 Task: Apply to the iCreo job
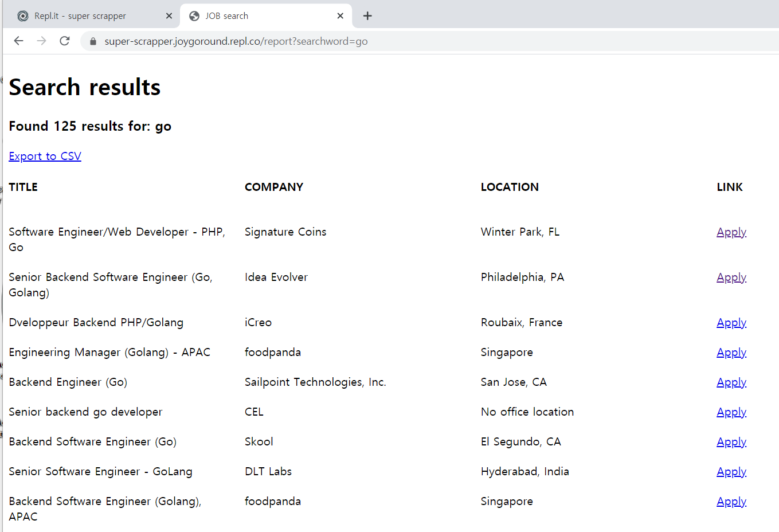tap(731, 322)
